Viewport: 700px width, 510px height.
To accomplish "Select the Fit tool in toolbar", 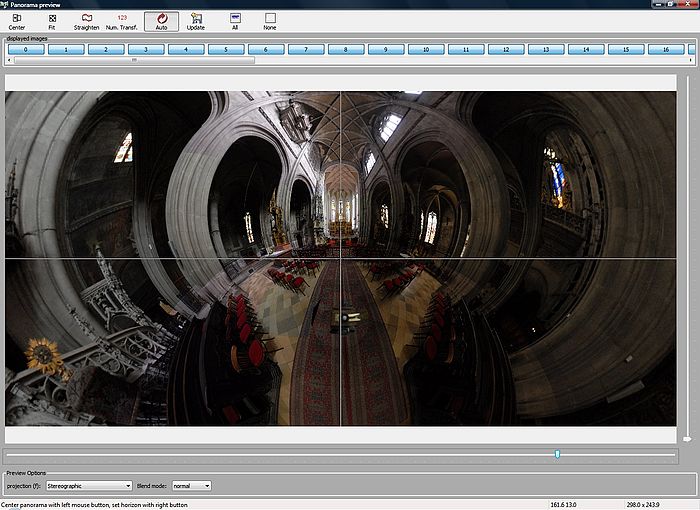I will [x=52, y=21].
